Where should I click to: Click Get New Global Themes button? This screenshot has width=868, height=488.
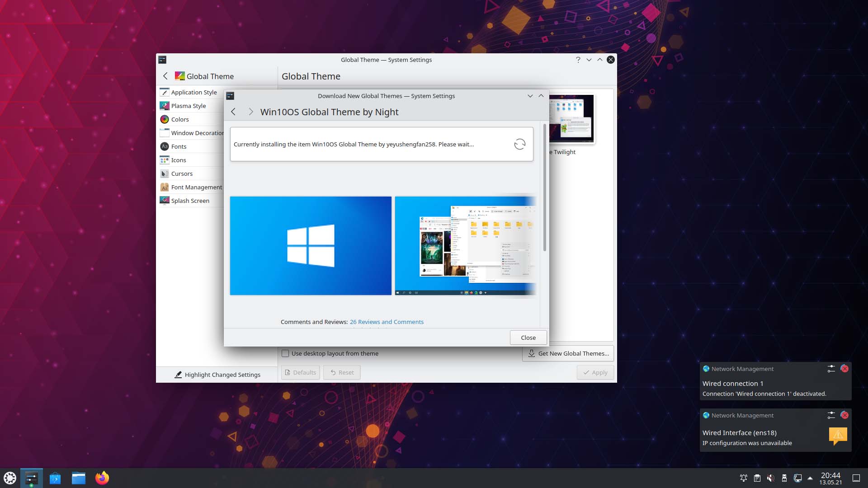coord(568,353)
